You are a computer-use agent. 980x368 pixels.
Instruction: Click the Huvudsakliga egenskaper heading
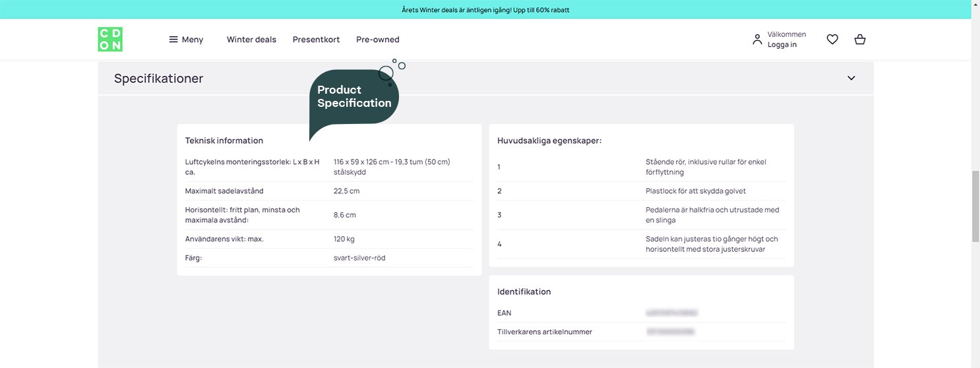pyautogui.click(x=549, y=140)
